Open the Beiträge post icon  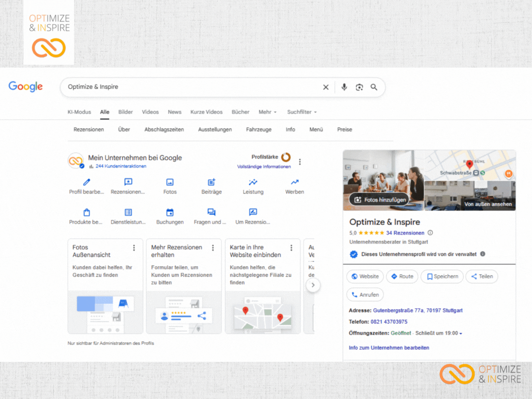(x=211, y=182)
